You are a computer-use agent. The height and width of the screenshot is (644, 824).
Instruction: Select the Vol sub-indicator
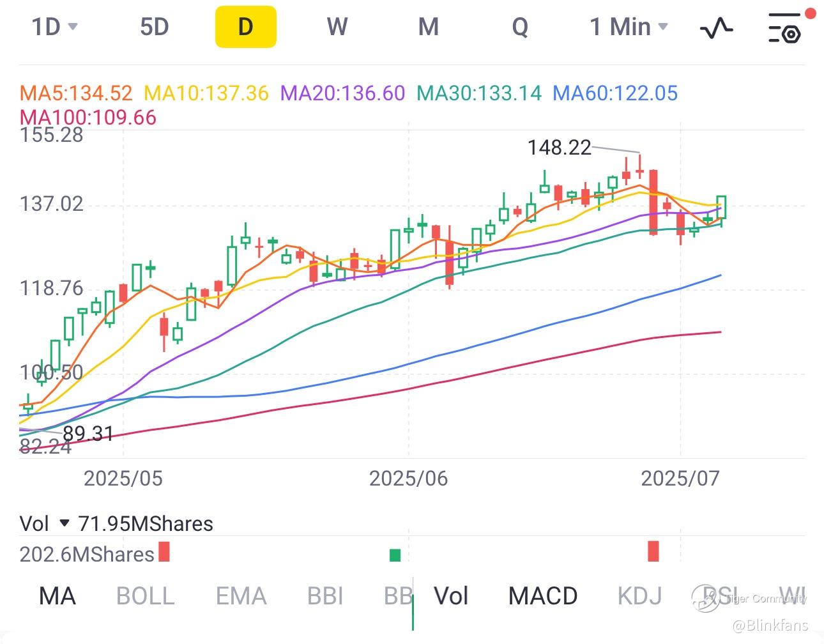[451, 596]
